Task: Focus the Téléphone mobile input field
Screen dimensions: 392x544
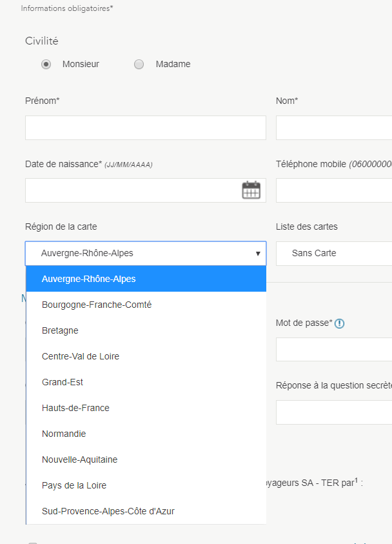Action: (x=334, y=190)
